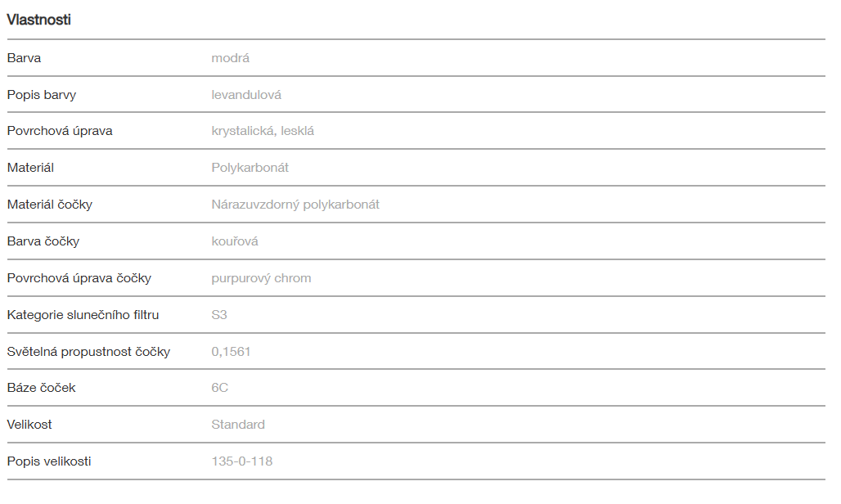
Task: Click the Standard size value
Action: click(x=238, y=425)
